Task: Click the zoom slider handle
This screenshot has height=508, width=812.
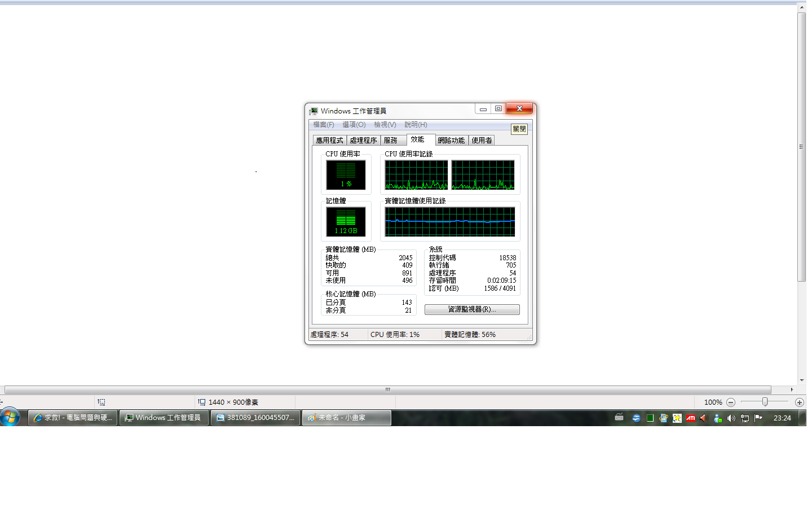Action: click(x=765, y=402)
